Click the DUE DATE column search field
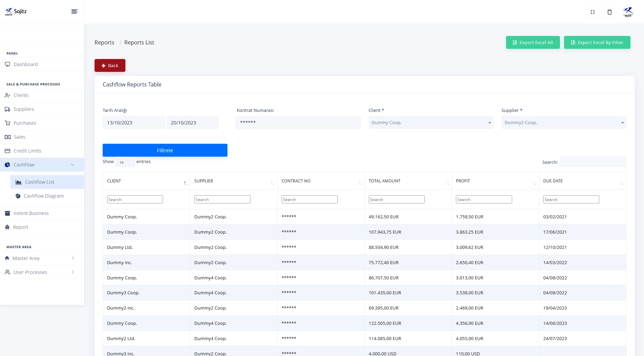 [x=571, y=199]
